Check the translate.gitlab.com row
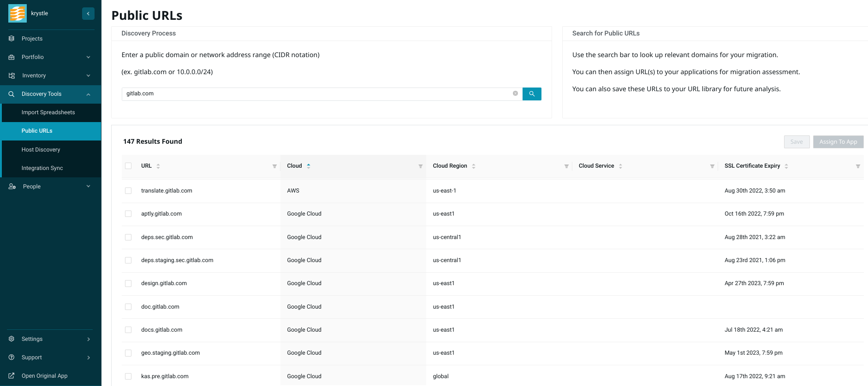 click(128, 191)
